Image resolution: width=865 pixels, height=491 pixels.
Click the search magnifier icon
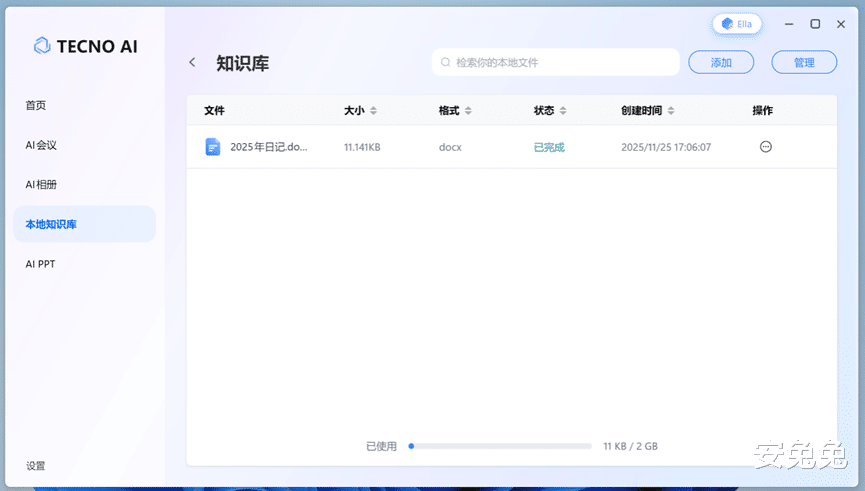(445, 62)
